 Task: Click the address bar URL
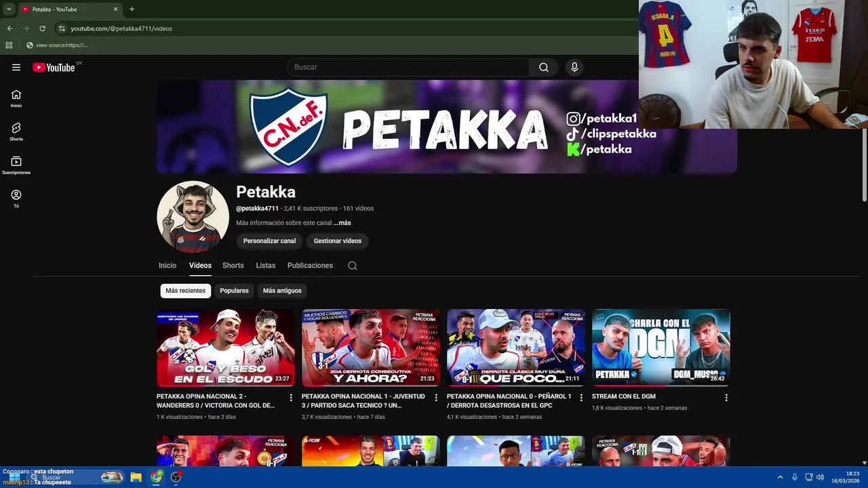tap(121, 28)
